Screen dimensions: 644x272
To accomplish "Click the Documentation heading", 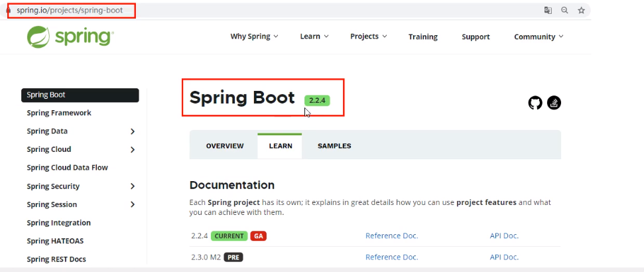I will pyautogui.click(x=232, y=185).
